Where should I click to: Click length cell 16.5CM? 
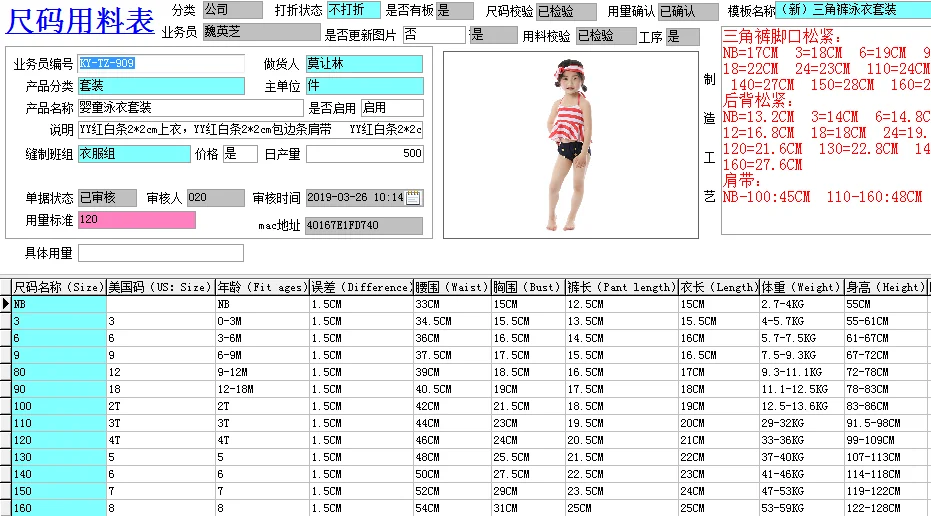pyautogui.click(x=718, y=355)
